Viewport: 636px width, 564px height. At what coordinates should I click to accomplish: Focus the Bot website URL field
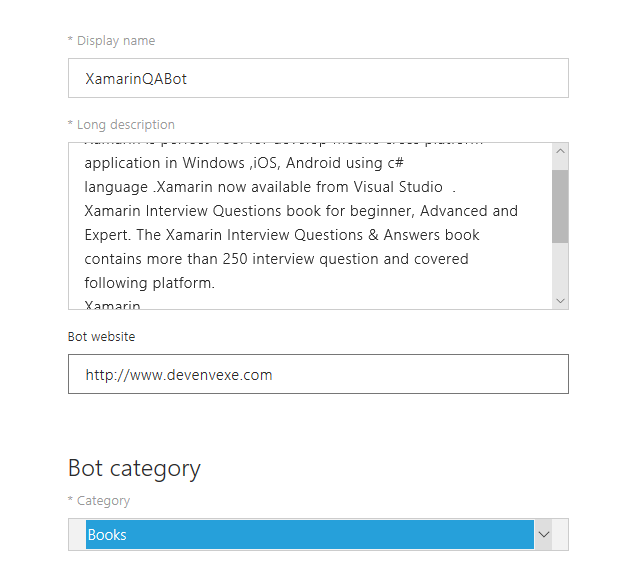tap(318, 375)
